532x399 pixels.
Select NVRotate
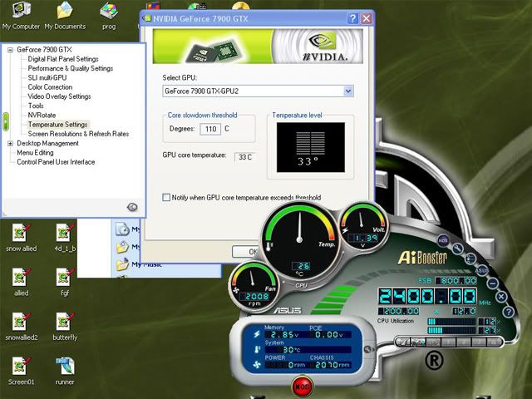point(42,115)
